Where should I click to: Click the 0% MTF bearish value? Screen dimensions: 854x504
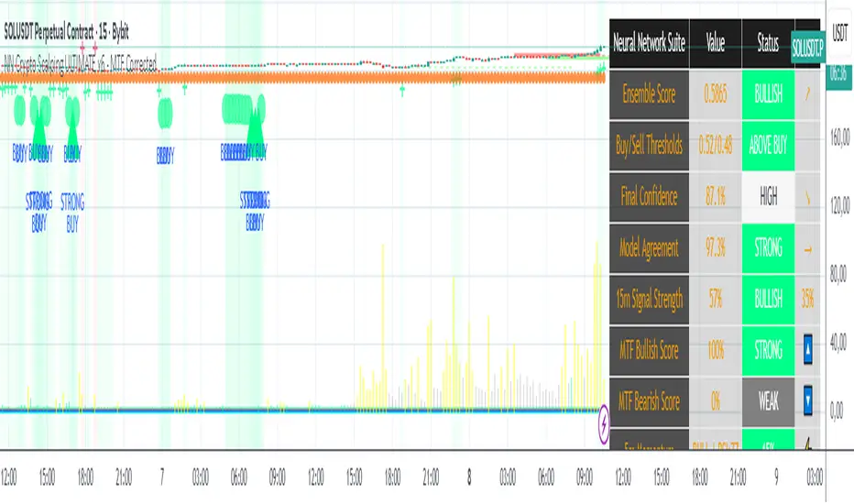(715, 402)
